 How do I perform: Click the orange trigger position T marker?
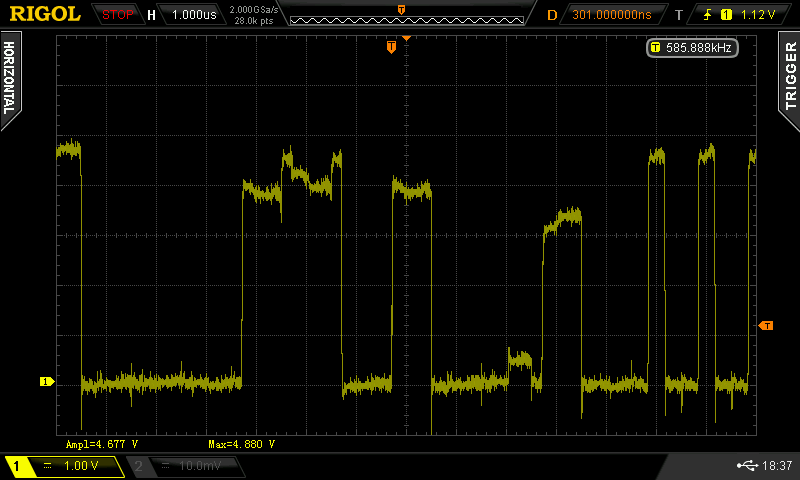pyautogui.click(x=391, y=47)
